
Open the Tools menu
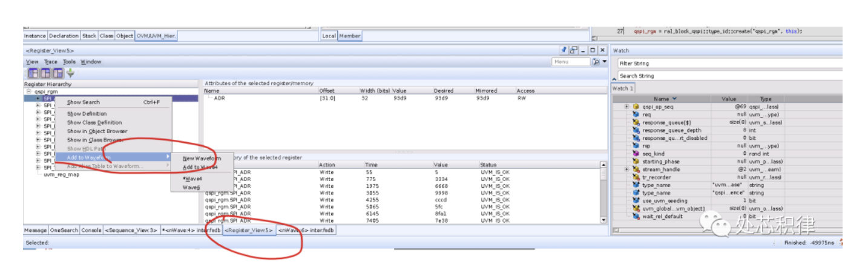click(x=69, y=62)
